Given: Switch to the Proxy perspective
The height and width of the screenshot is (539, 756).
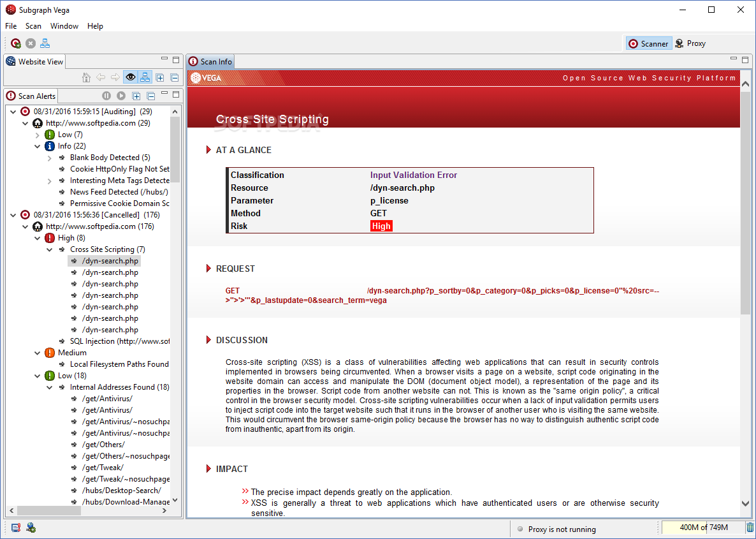Looking at the screenshot, I should coord(690,43).
